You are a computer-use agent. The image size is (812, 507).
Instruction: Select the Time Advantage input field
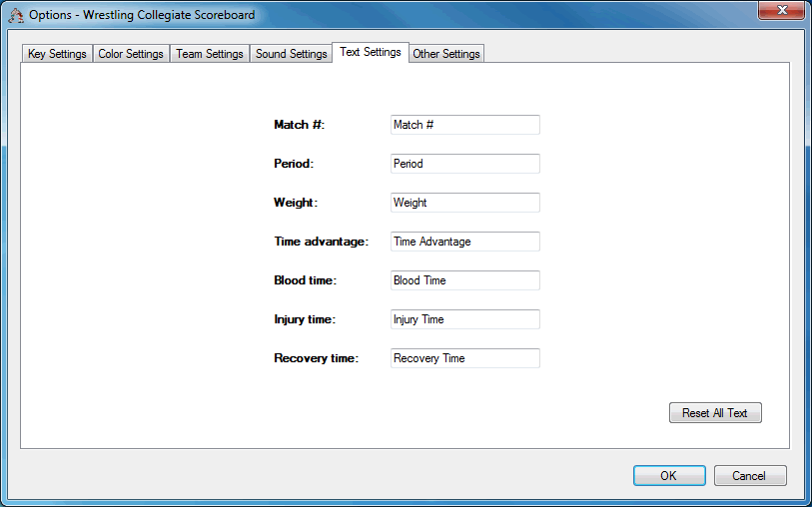click(464, 242)
